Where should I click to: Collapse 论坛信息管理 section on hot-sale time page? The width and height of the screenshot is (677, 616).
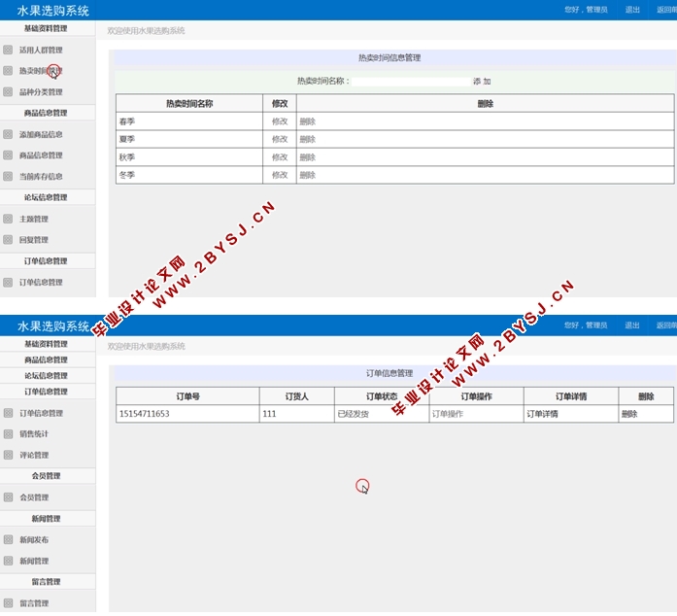46,197
